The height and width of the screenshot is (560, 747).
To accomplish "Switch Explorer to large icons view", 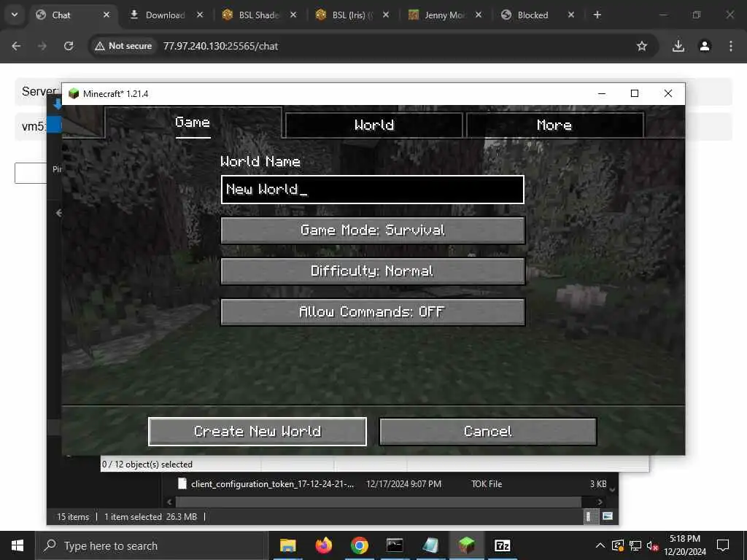I will point(608,517).
